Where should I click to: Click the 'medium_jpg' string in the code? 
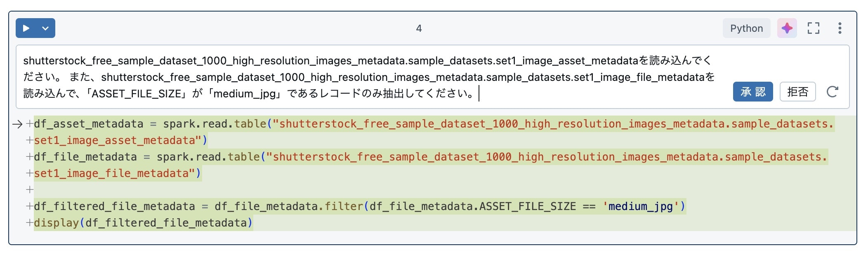coord(640,206)
